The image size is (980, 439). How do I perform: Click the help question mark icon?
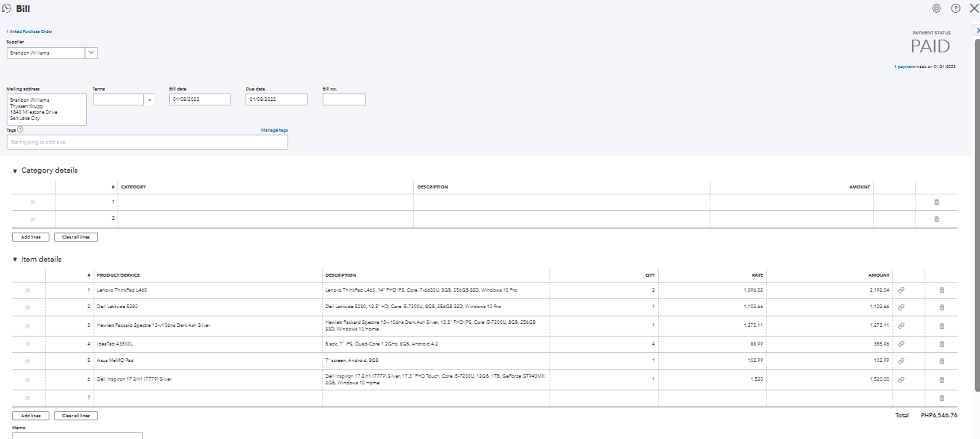click(x=955, y=8)
